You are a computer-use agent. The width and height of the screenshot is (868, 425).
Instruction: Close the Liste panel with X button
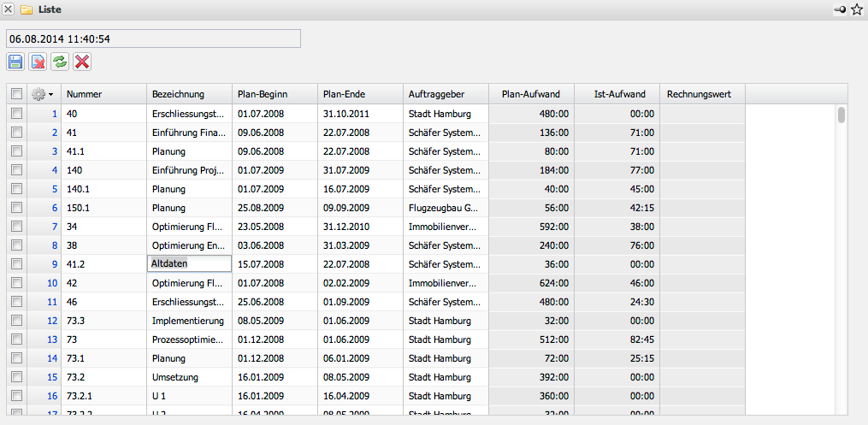point(9,9)
